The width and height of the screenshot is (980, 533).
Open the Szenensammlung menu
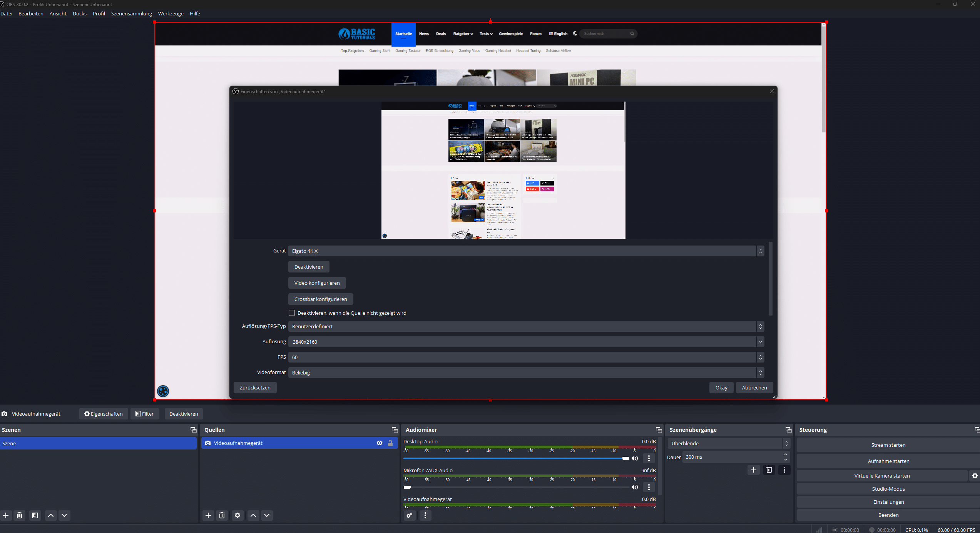[131, 13]
